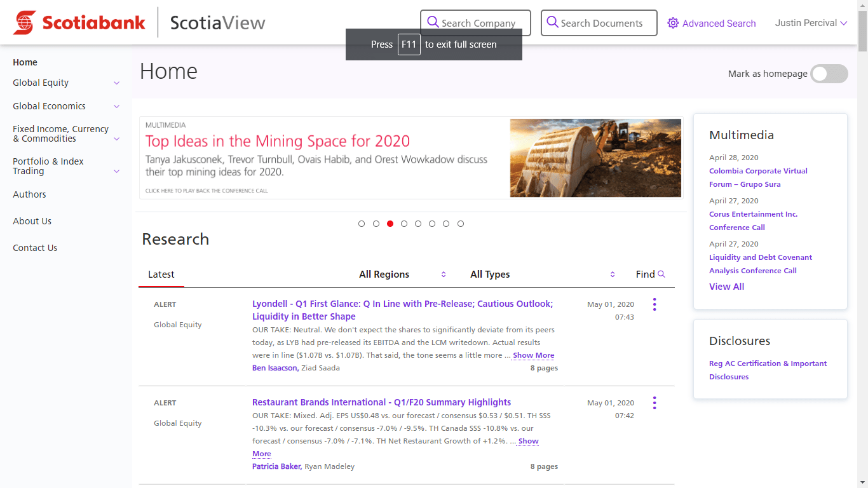Toggle the Mark as homepage switch
868x488 pixels.
829,74
